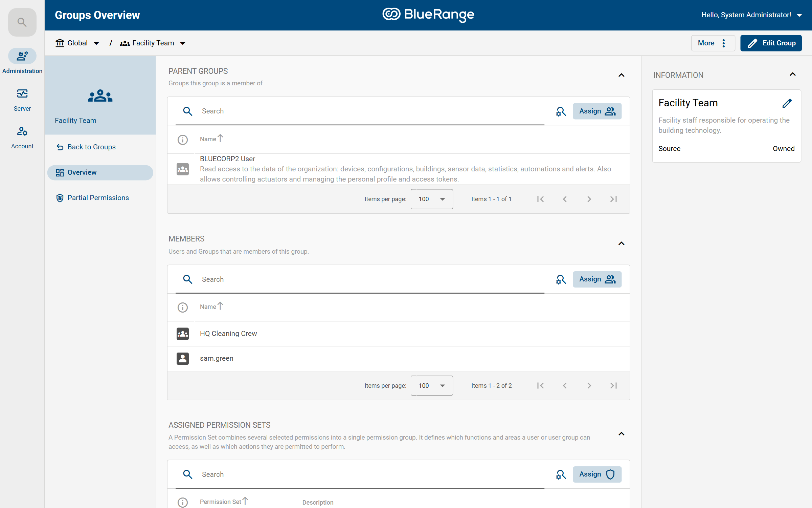Click the BlueRange logo
812x508 pixels.
(428, 15)
